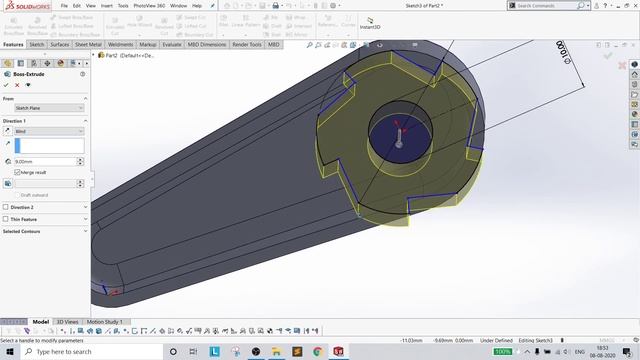Switch to the Sheet Metal ribbon tab
Viewport: 640px width, 360px height.
coord(88,44)
